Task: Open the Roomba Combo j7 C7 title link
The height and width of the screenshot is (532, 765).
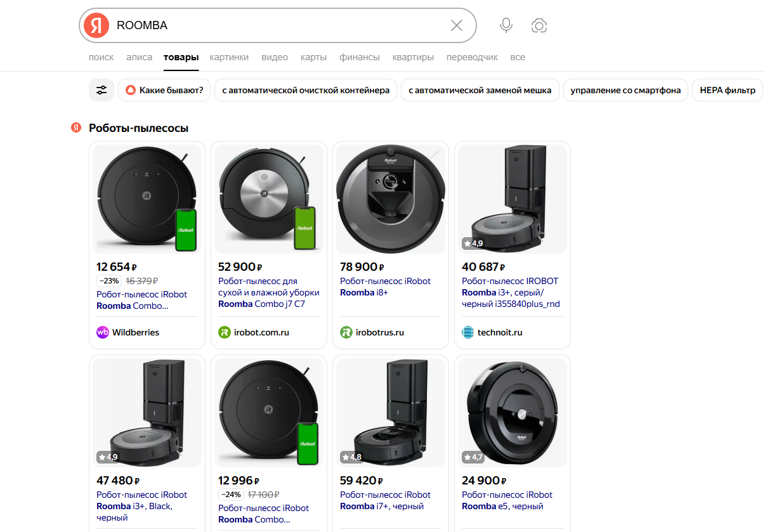Action: [x=269, y=292]
